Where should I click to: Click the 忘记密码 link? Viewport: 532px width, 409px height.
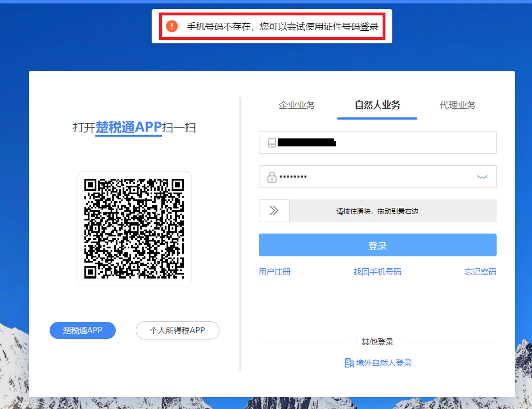480,272
